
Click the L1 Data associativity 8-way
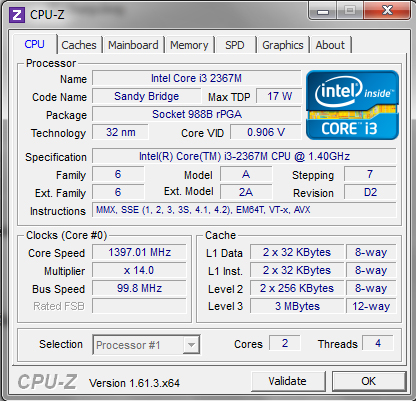(x=371, y=252)
